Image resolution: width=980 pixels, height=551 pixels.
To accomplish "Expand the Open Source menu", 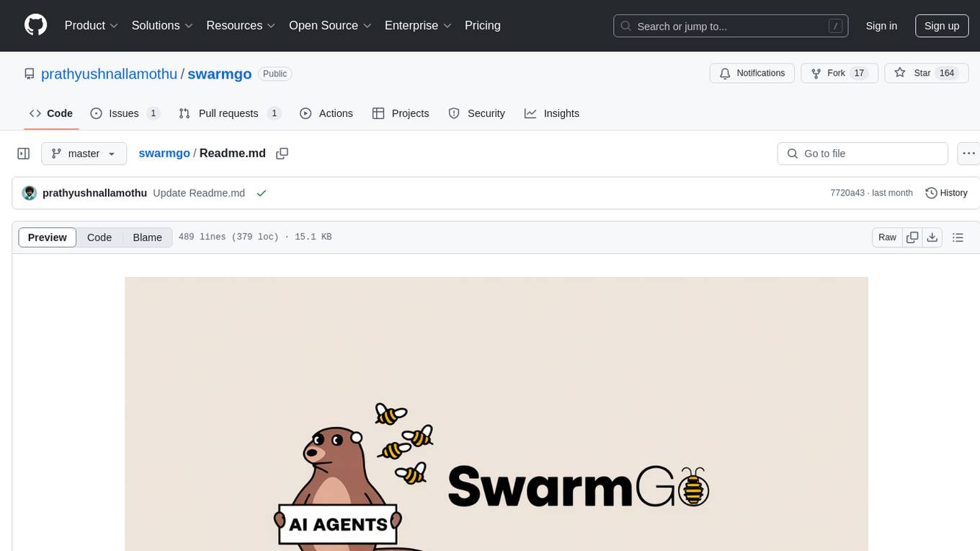I will tap(330, 25).
